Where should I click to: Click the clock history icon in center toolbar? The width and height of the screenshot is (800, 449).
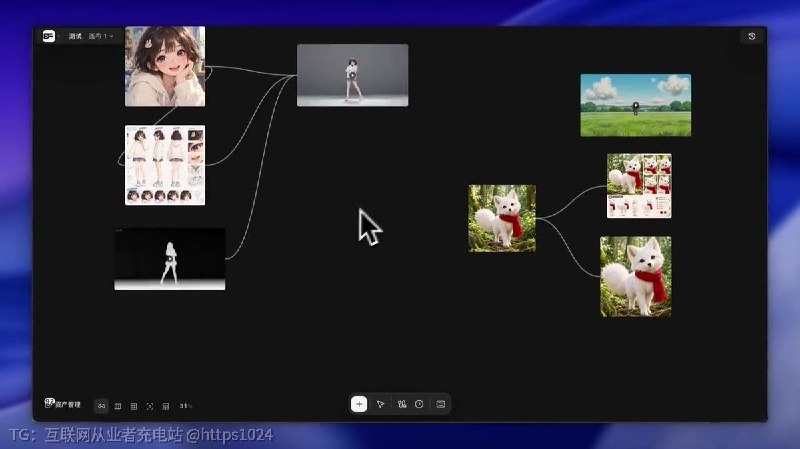coord(419,404)
